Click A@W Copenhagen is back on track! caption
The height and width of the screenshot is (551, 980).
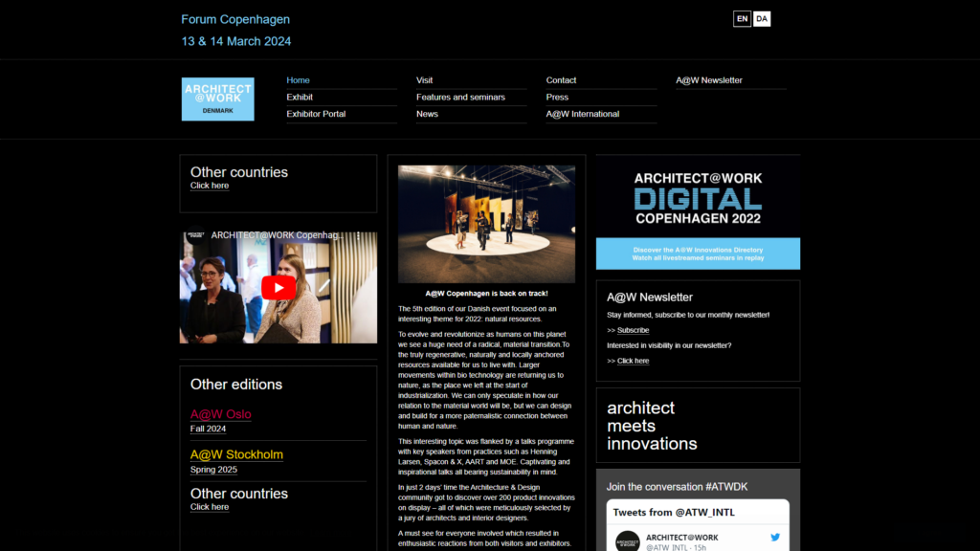coord(486,293)
